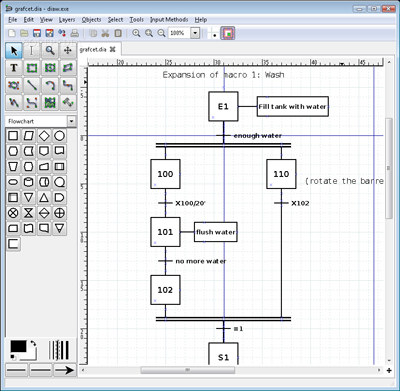Image resolution: width=400 pixels, height=391 pixels.
Task: Pick the Arc tool
Action: coord(50,85)
